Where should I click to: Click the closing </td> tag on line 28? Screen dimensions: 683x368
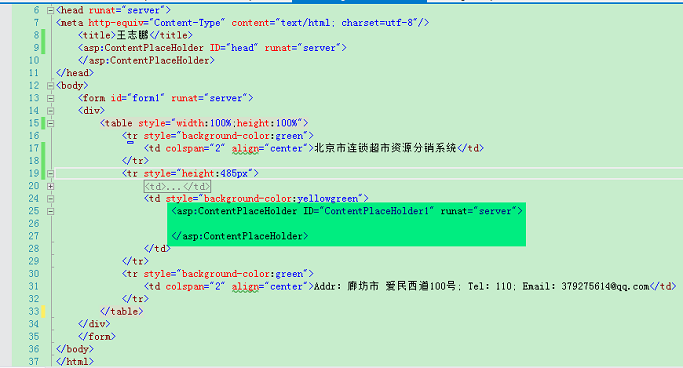click(x=157, y=249)
